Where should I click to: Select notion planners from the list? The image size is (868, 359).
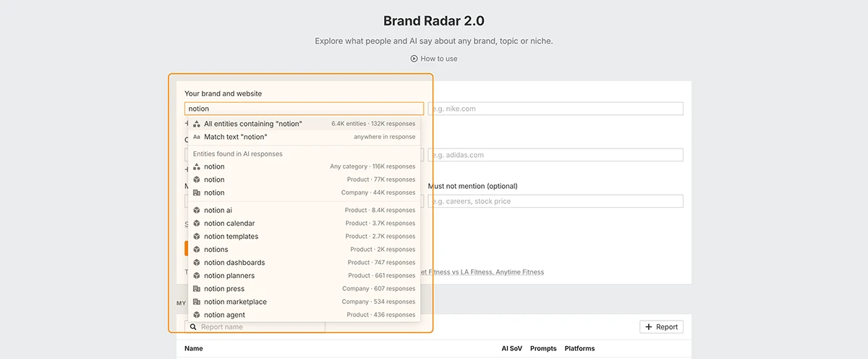click(304, 276)
